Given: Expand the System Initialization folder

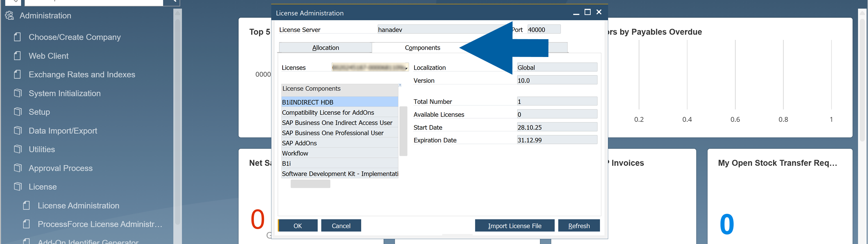Looking at the screenshot, I should [x=64, y=93].
